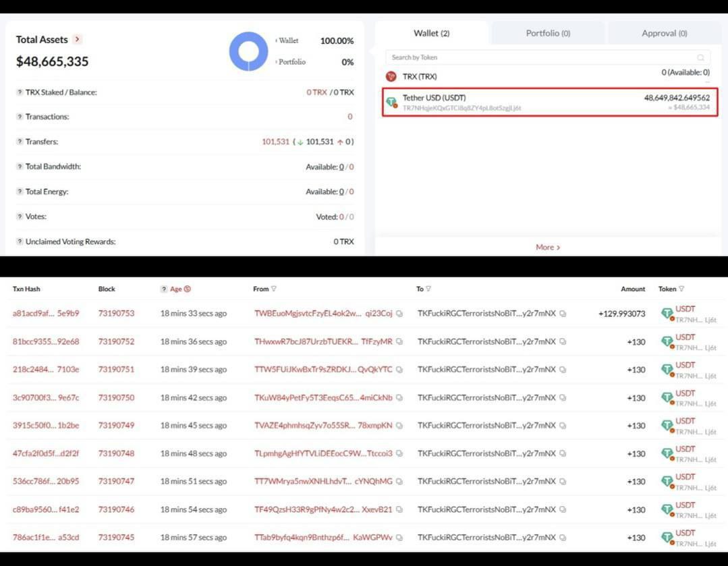This screenshot has height=566, width=728.
Task: Toggle the Age column clock icon
Action: tap(188, 289)
